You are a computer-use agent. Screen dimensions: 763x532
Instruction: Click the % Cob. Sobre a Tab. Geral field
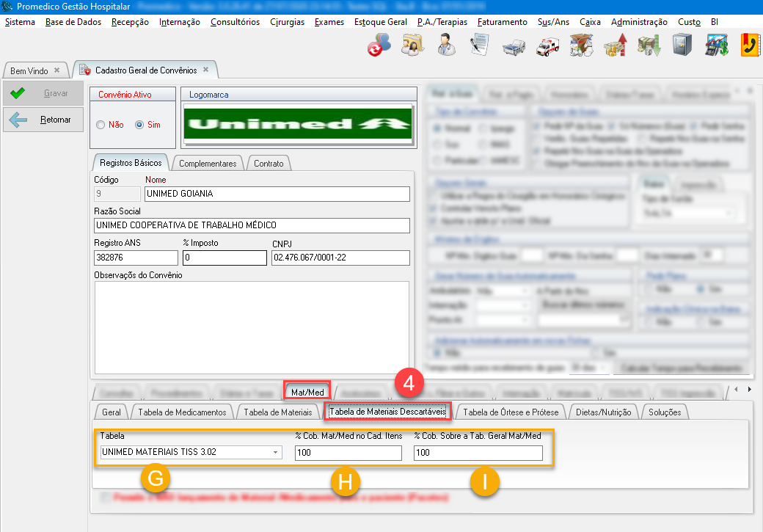point(478,453)
